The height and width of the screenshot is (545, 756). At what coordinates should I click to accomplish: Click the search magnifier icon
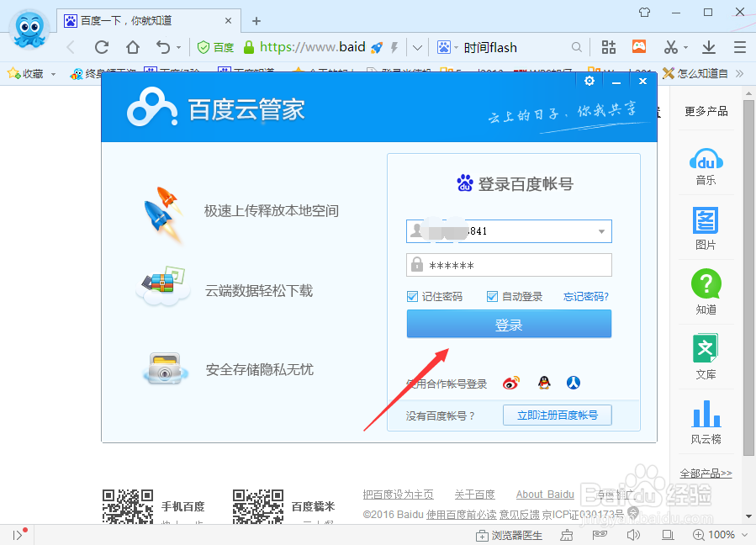click(x=576, y=47)
